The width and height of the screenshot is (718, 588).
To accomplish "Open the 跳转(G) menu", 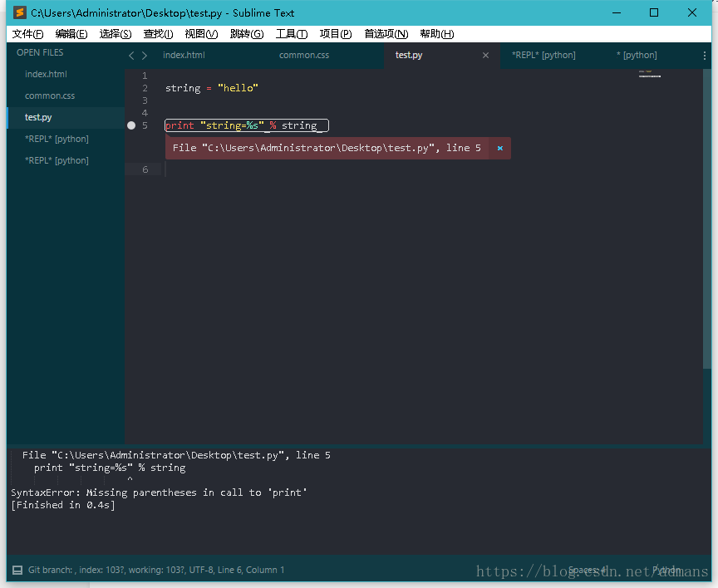I will click(247, 34).
